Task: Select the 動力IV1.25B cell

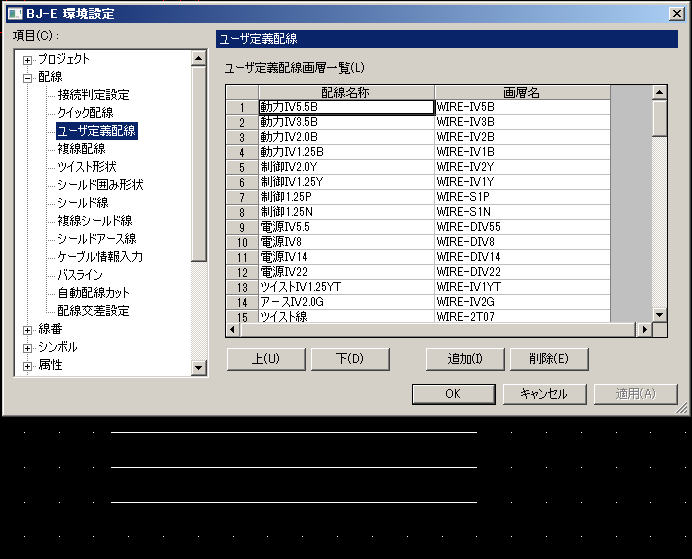Action: tap(346, 152)
